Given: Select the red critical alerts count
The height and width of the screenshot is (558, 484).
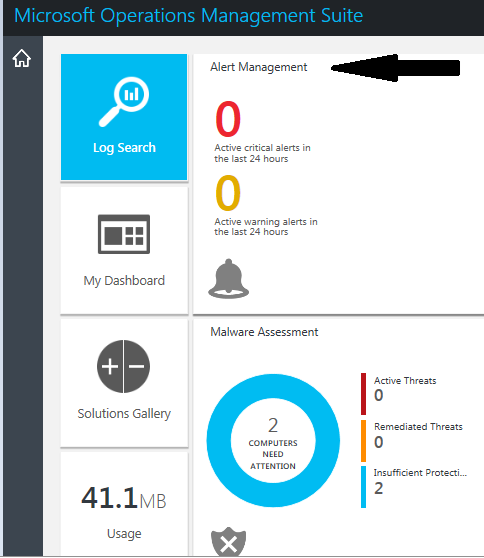Looking at the screenshot, I should coord(228,119).
